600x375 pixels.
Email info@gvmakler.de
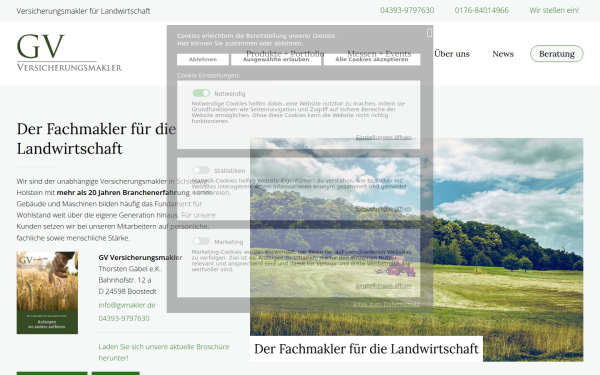tap(127, 305)
